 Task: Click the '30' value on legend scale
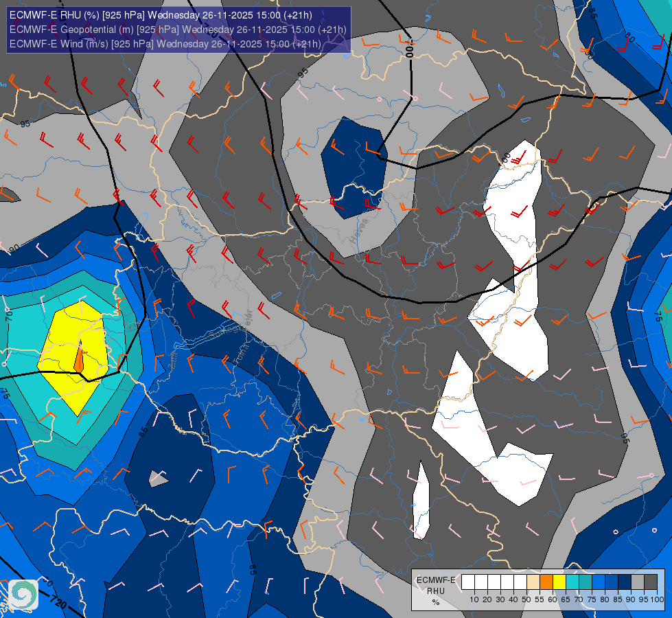tap(500, 599)
